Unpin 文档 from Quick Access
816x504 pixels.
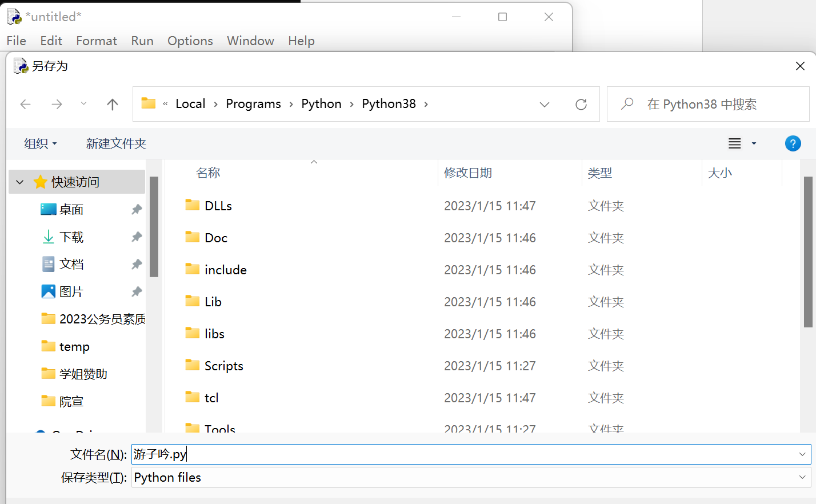[136, 264]
